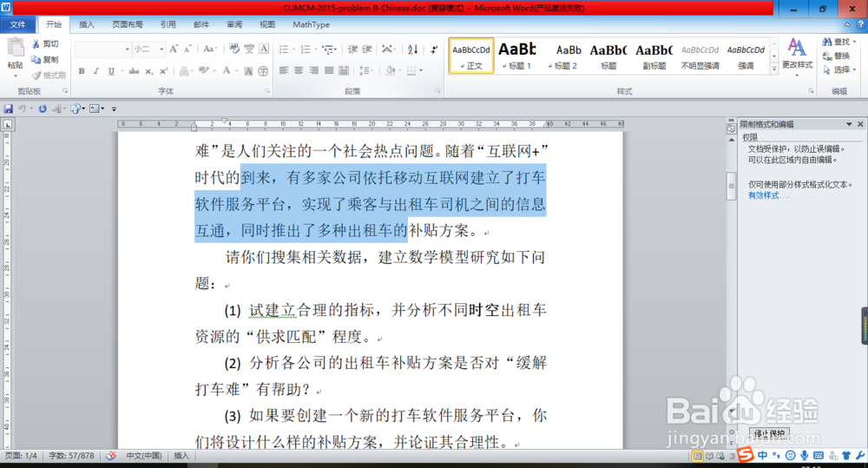Center the paragraph text
868x468 pixels.
(299, 70)
